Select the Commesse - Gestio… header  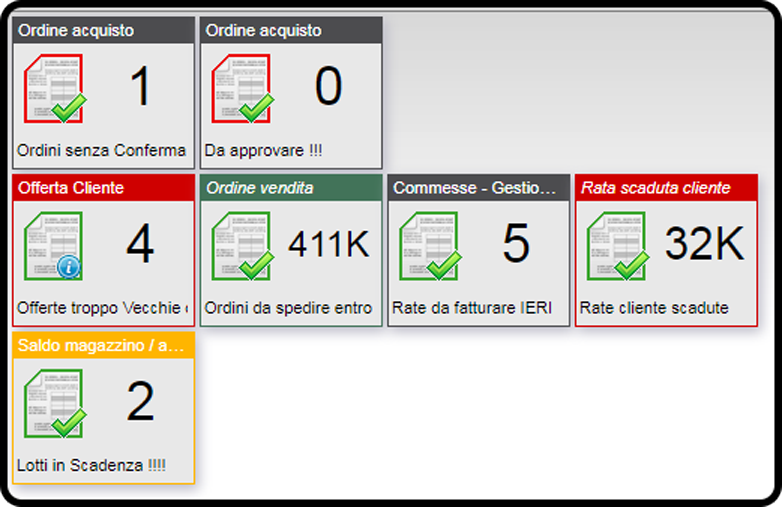click(479, 188)
